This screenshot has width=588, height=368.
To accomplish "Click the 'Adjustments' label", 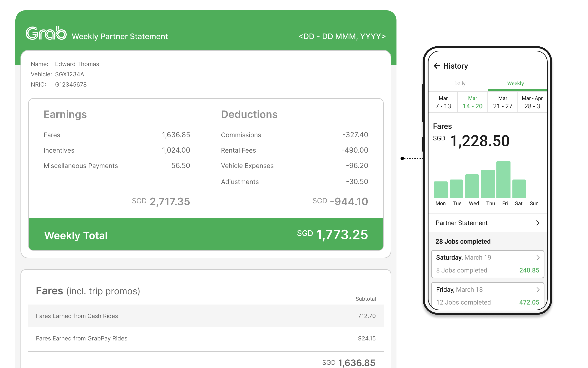I will click(240, 182).
